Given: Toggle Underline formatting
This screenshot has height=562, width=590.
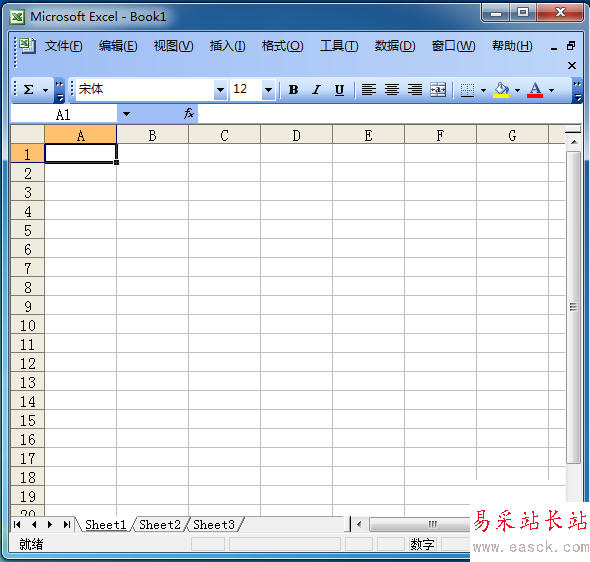Looking at the screenshot, I should coord(339,90).
